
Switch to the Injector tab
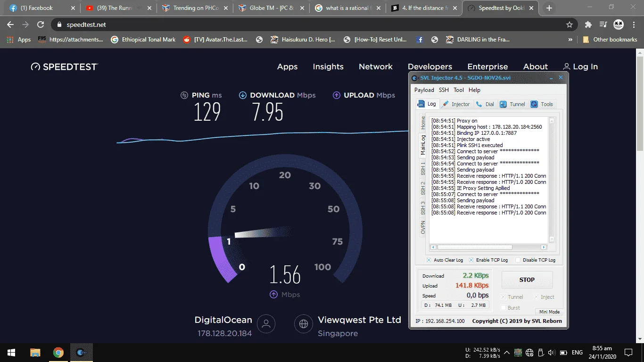point(456,104)
